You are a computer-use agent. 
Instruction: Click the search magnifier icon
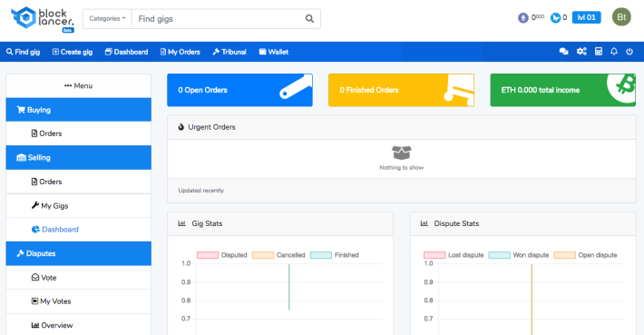pyautogui.click(x=309, y=19)
